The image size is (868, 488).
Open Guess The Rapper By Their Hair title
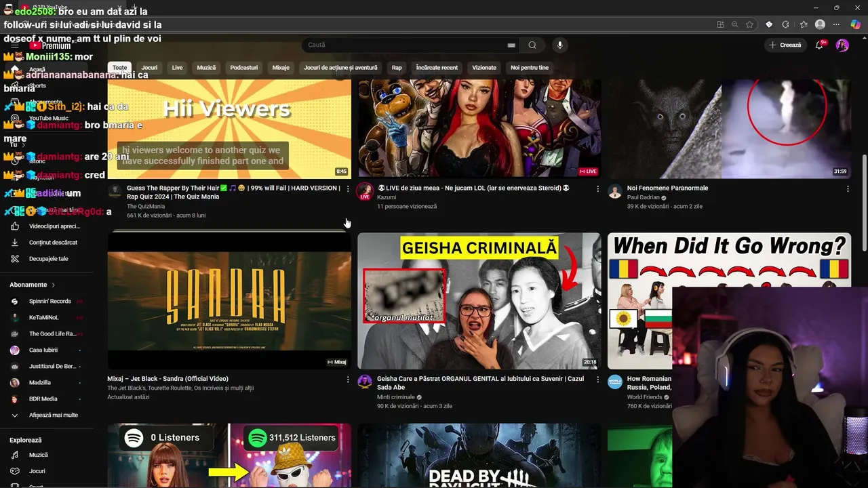pyautogui.click(x=233, y=192)
